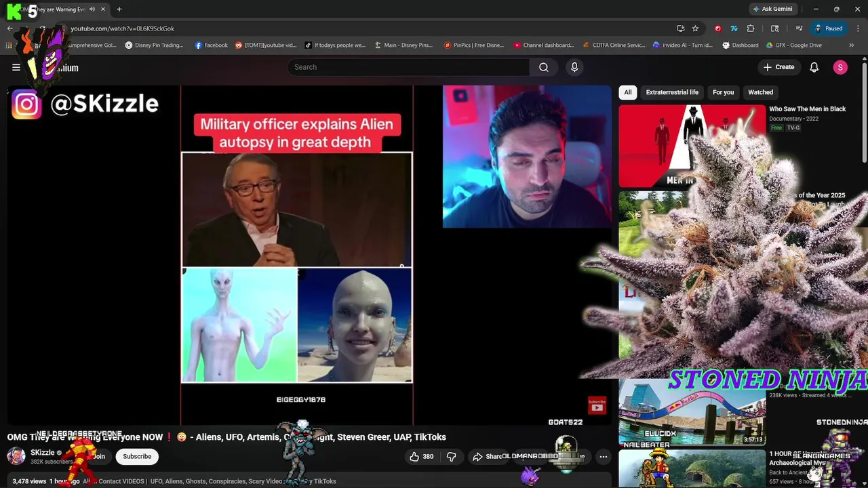Click Ask Gemini in the title bar

772,9
